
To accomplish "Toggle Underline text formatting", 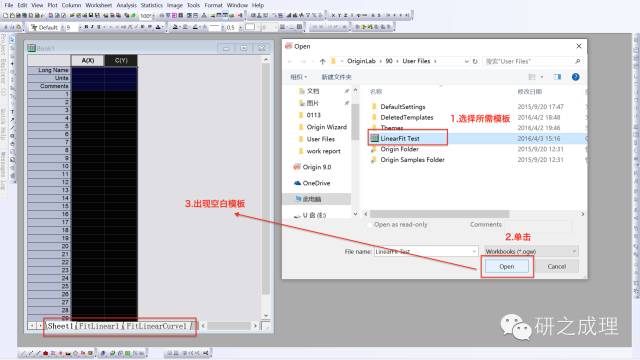I will click(98, 27).
